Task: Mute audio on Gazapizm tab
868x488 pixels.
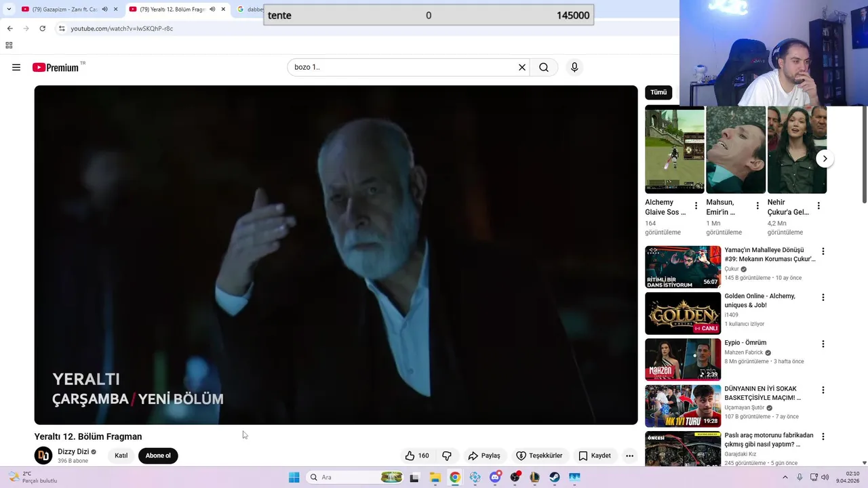Action: pos(104,9)
